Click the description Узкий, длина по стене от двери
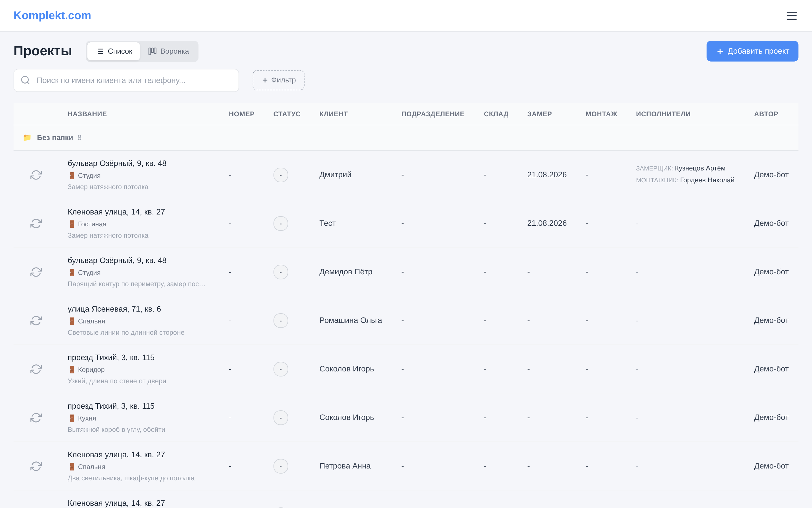 pyautogui.click(x=117, y=381)
